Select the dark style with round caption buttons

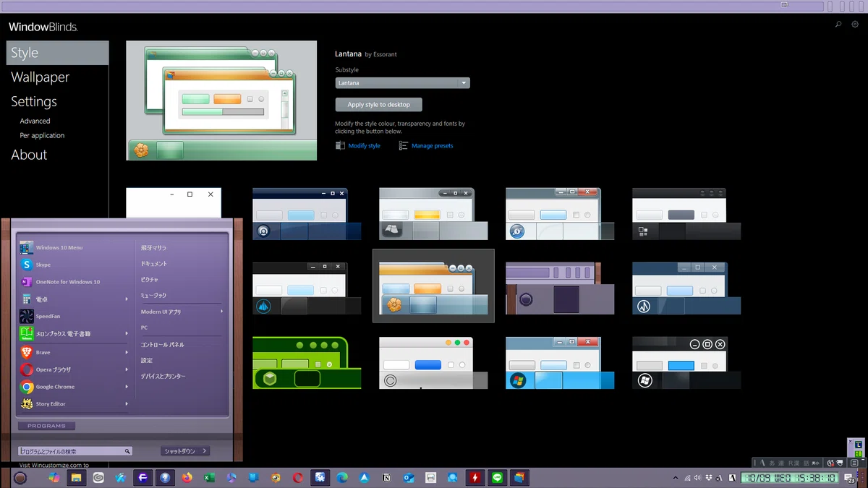pos(686,363)
